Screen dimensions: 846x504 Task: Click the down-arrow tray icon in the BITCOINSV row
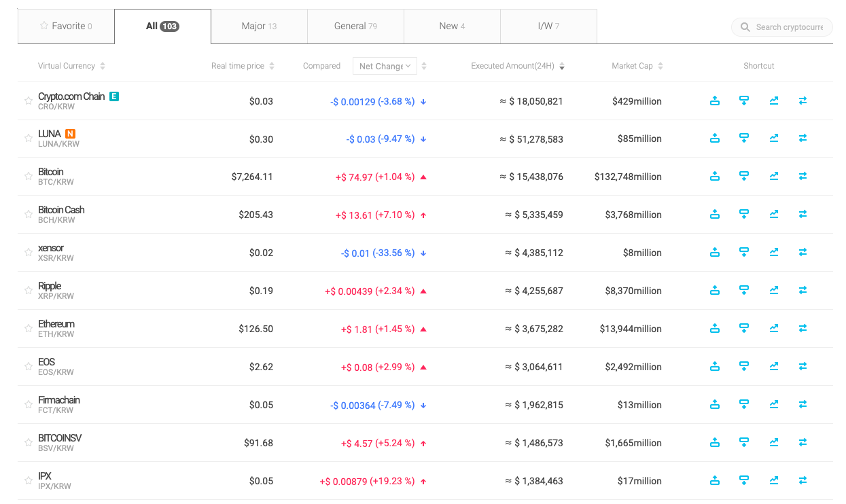[x=744, y=442]
